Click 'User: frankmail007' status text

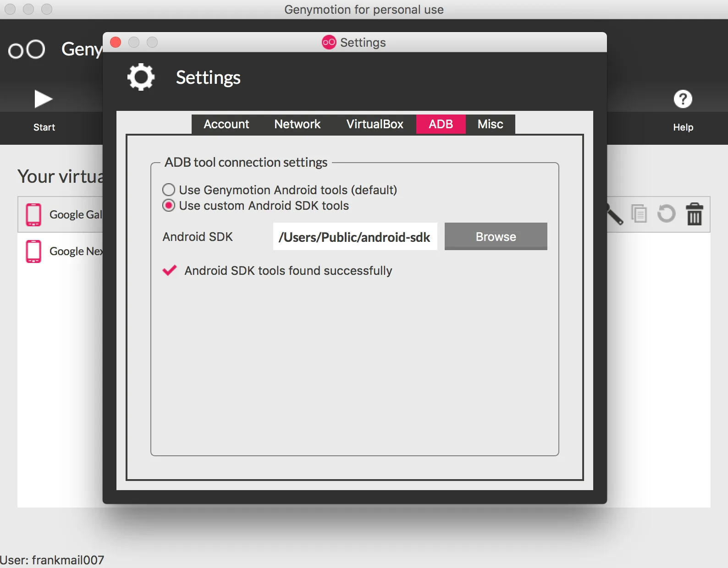coord(52,560)
